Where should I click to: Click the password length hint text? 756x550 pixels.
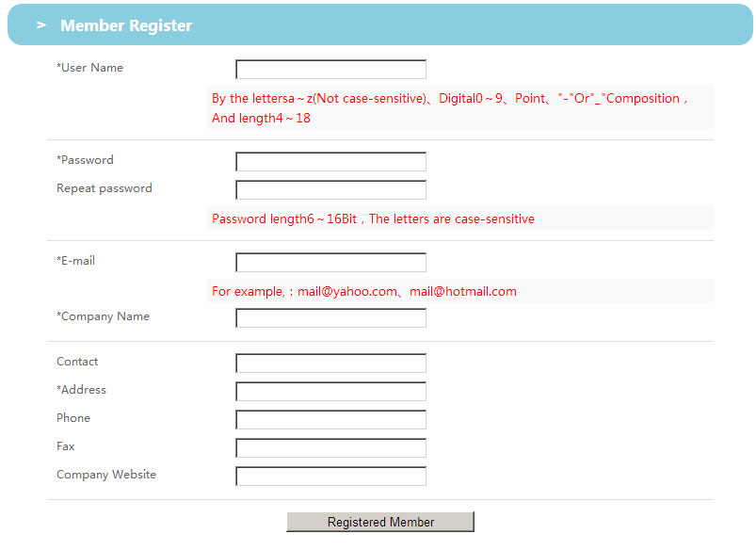[373, 219]
